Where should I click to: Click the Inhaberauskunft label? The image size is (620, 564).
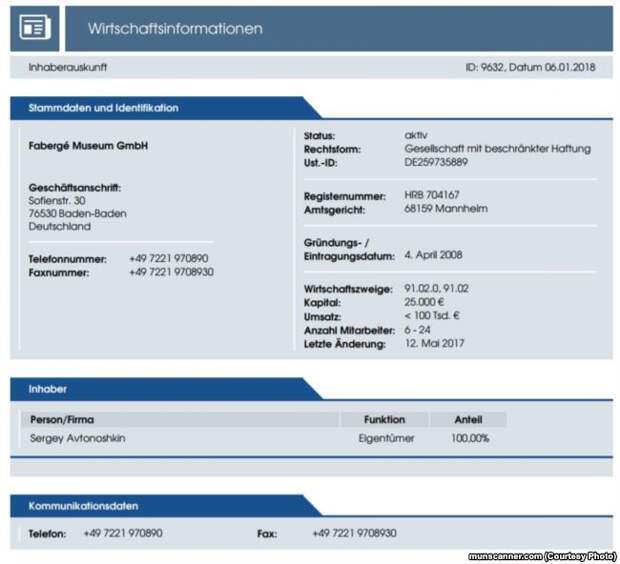[68, 67]
